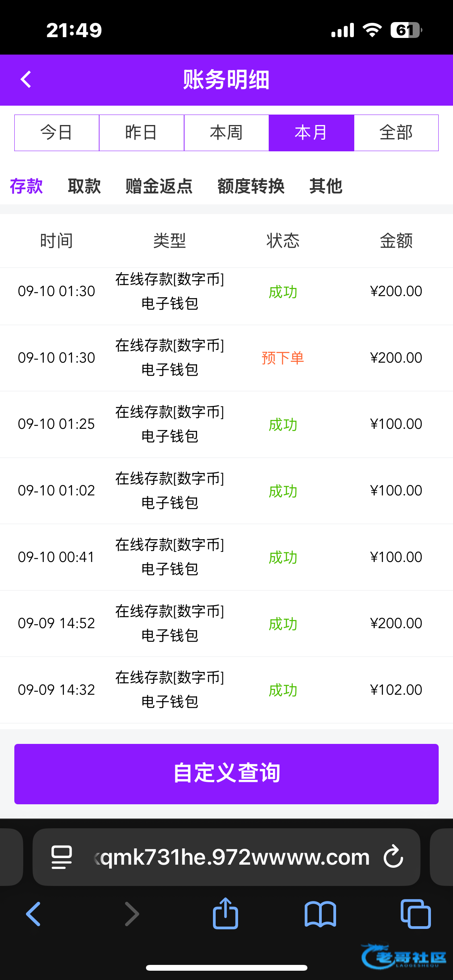Open the 赠金返点 tab
Viewport: 453px width, 980px height.
(x=159, y=186)
